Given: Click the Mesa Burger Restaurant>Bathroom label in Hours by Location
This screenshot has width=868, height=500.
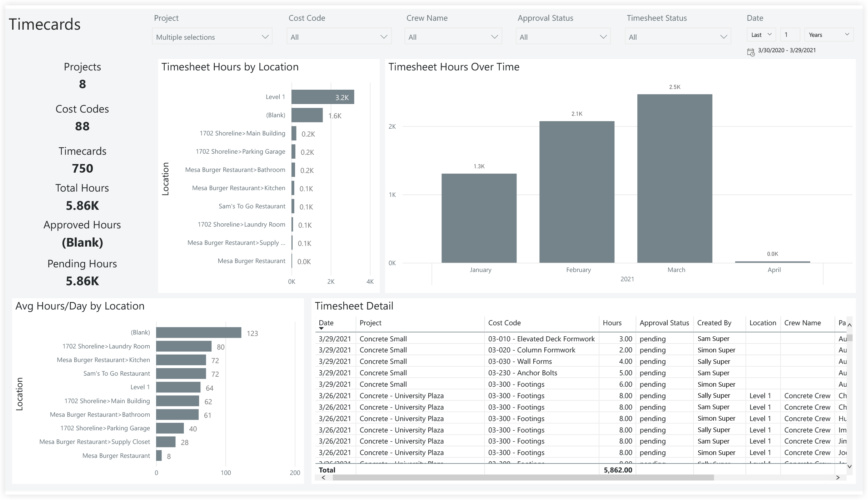Looking at the screenshot, I should coord(235,170).
